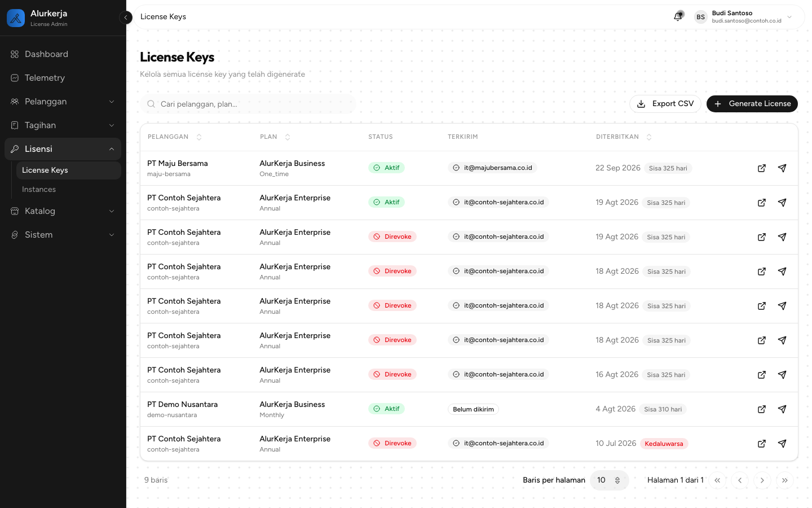
Task: Click the BS user avatar
Action: click(700, 17)
